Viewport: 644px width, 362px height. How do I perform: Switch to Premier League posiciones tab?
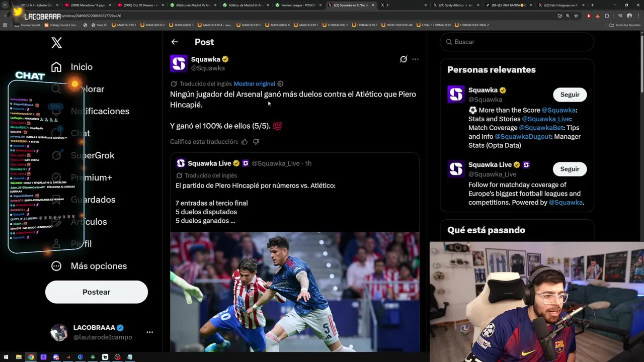[x=298, y=5]
